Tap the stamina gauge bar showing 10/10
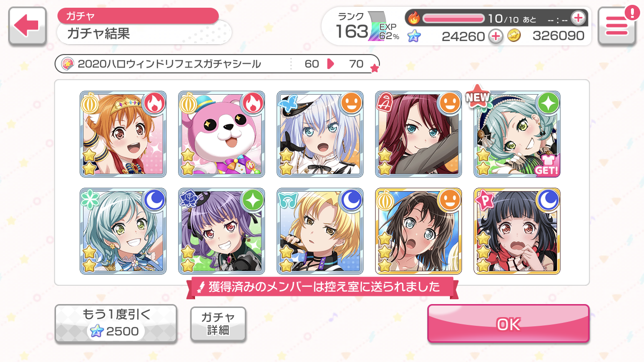The width and height of the screenshot is (644, 362). coord(453,18)
